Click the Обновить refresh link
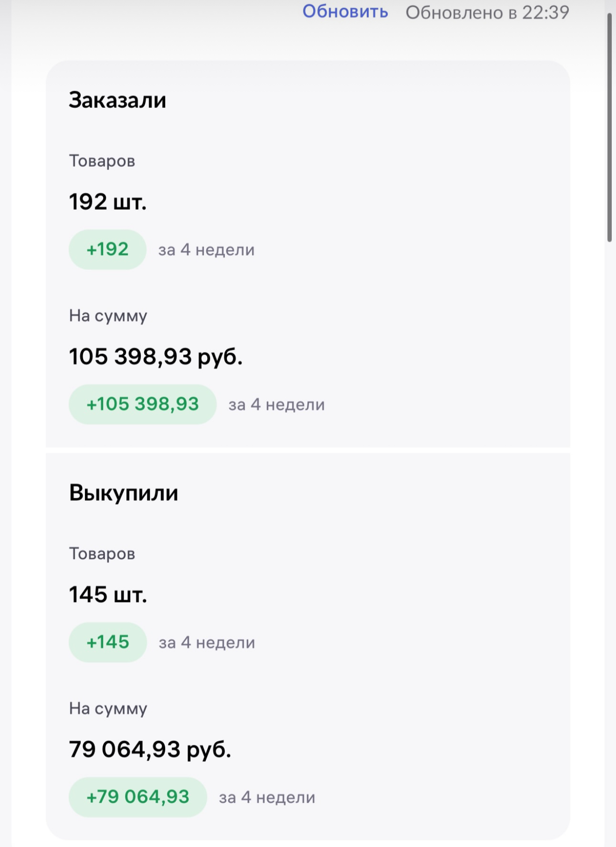Image resolution: width=616 pixels, height=847 pixels. pyautogui.click(x=345, y=12)
